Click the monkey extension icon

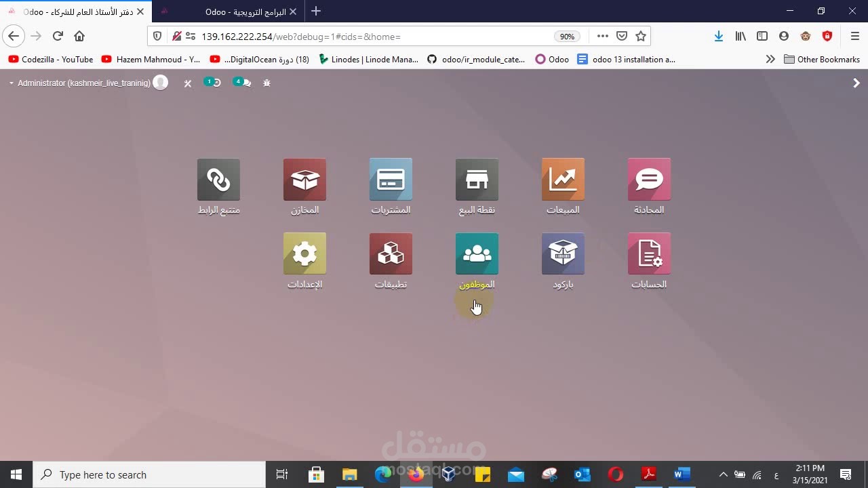[x=806, y=37]
